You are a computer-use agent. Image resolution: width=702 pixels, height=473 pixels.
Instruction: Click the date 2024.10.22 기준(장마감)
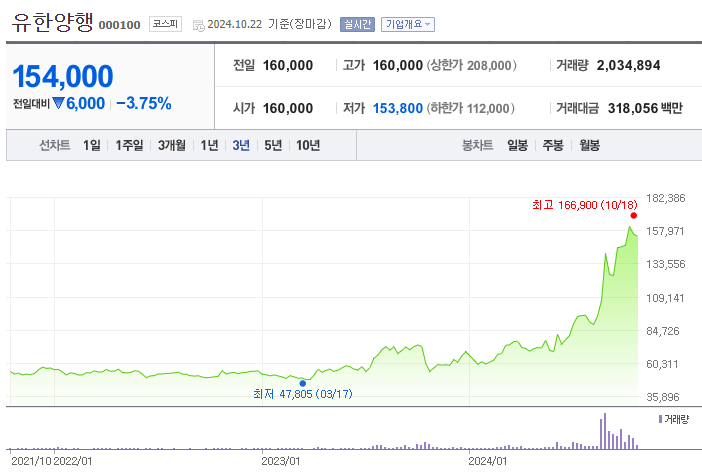click(270, 24)
